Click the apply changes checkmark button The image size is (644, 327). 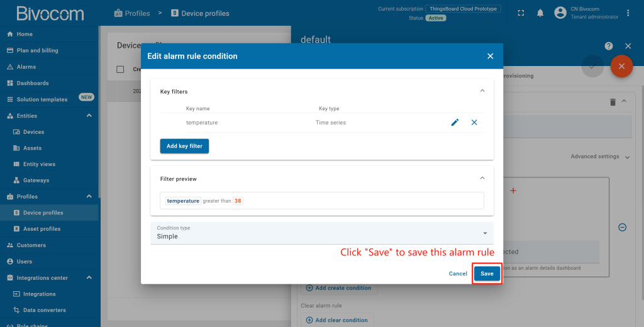click(592, 66)
